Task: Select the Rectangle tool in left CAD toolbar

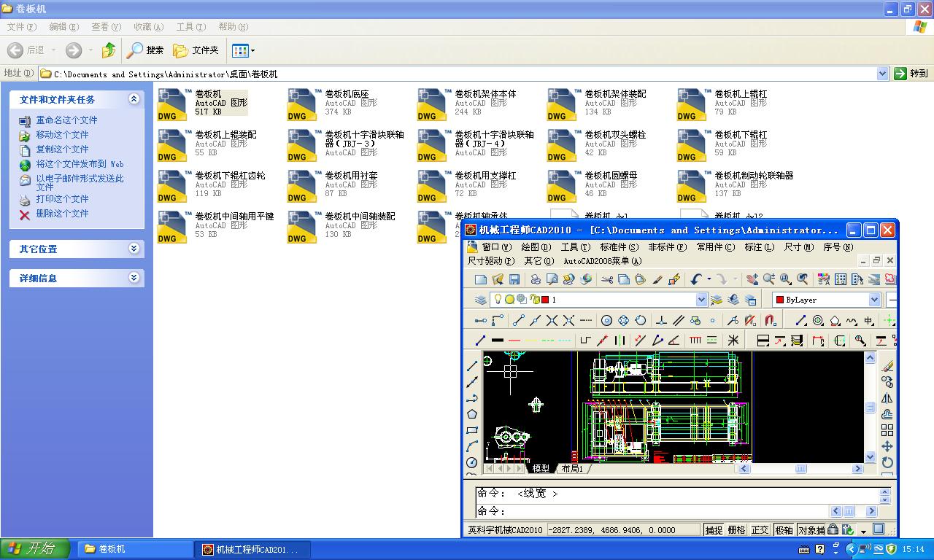Action: [472, 430]
